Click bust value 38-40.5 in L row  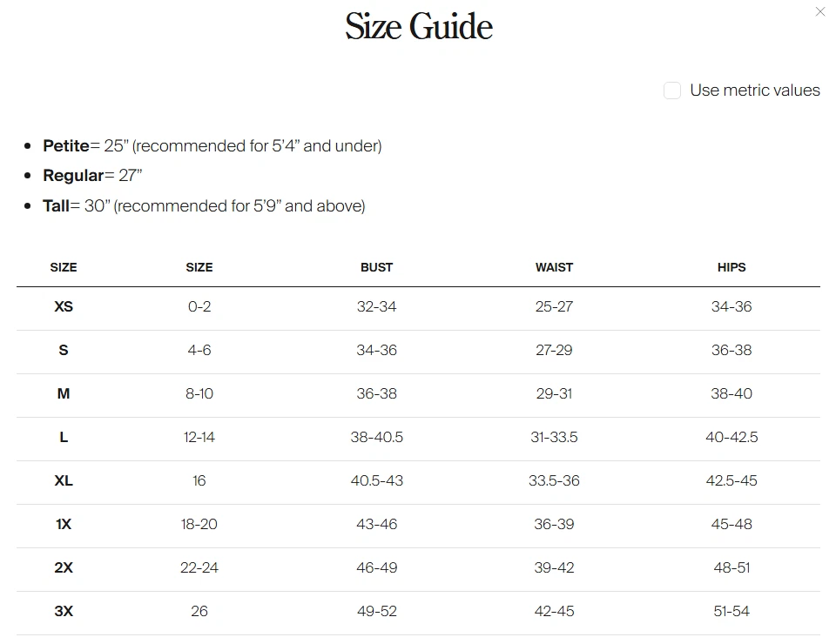click(x=376, y=438)
